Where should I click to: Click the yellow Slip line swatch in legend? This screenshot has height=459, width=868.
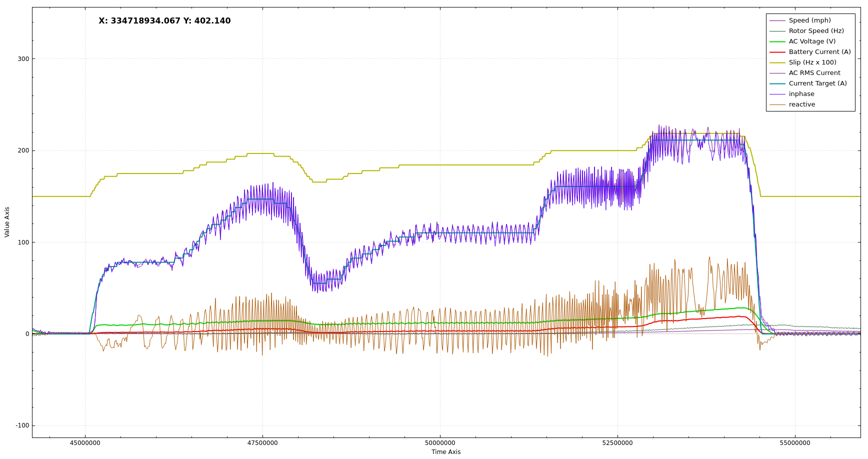pos(777,62)
